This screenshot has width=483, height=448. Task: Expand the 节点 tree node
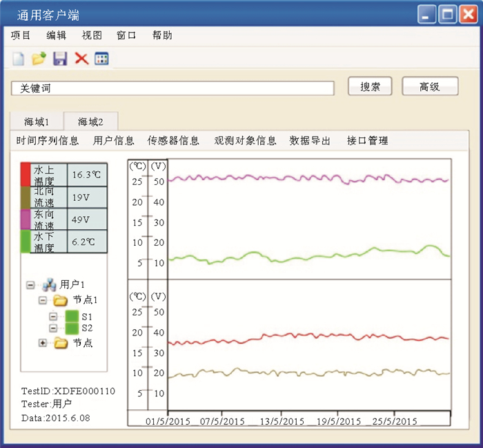(43, 342)
